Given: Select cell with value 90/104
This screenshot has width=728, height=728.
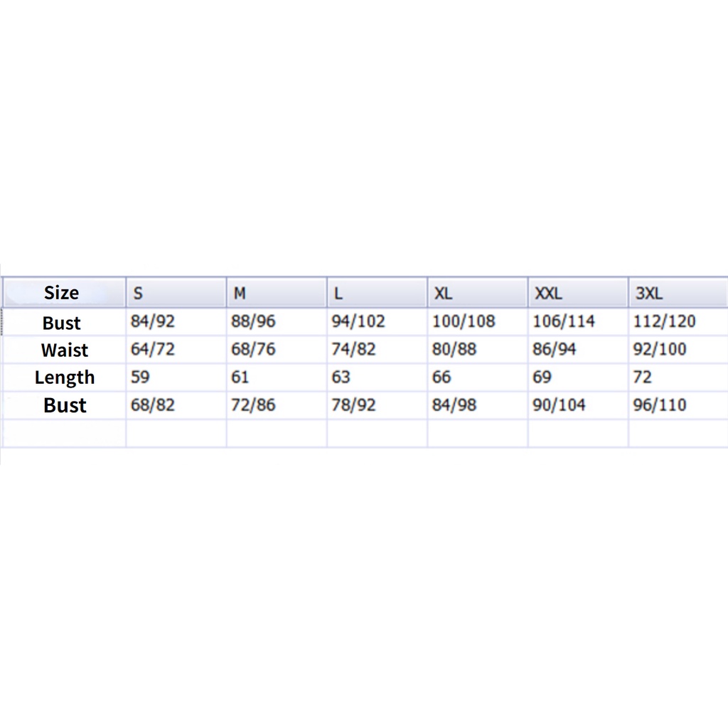Looking at the screenshot, I should tap(578, 405).
